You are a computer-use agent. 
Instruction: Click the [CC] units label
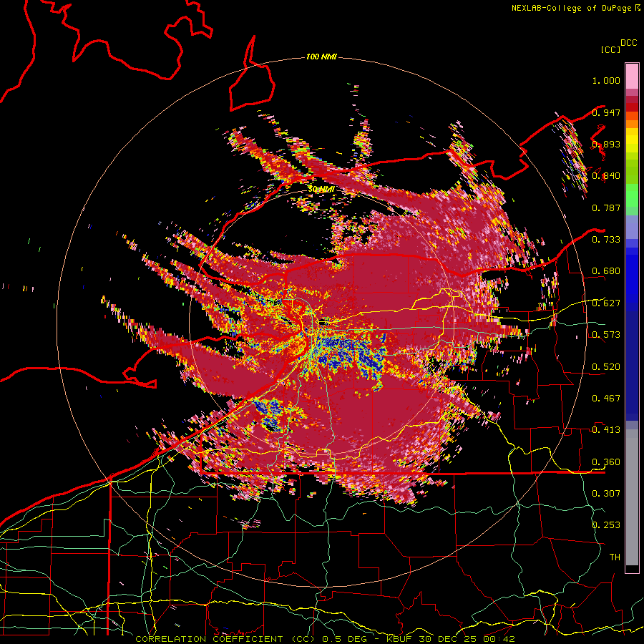(610, 49)
